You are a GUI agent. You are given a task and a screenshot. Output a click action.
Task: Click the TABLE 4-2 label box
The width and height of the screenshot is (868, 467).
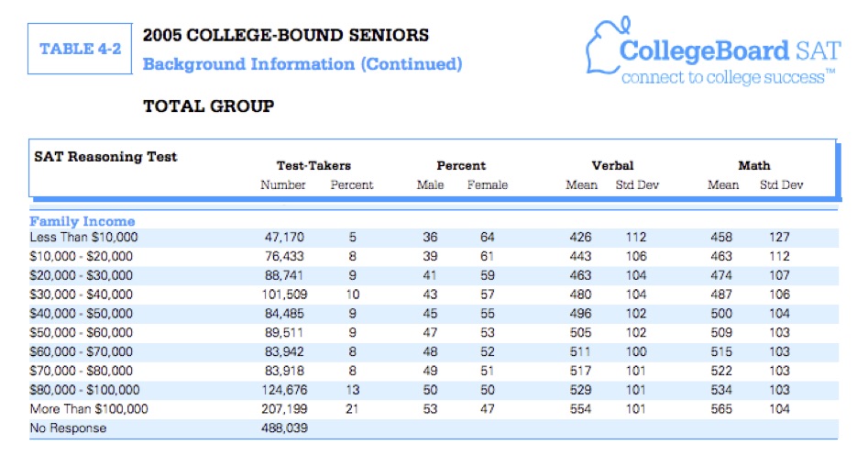(x=81, y=50)
